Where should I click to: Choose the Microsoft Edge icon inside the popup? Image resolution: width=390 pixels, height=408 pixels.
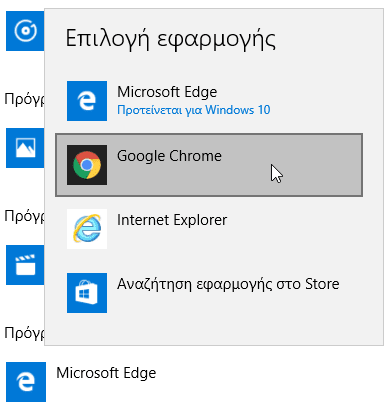pyautogui.click(x=87, y=101)
